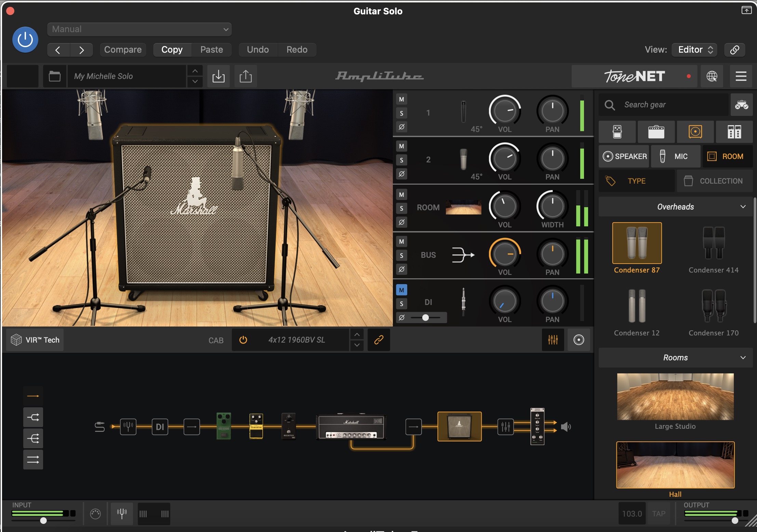This screenshot has height=532, width=757.
Task: Click the Undo button
Action: click(x=258, y=50)
